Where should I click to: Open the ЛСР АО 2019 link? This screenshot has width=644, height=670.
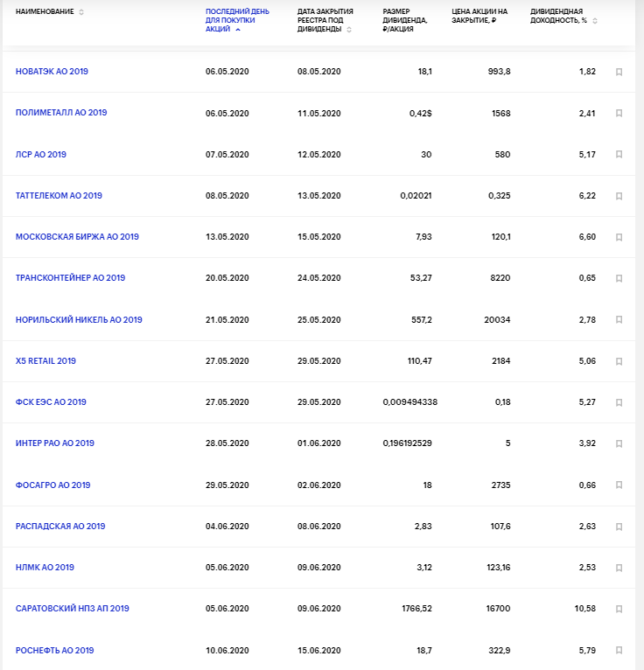pos(41,154)
